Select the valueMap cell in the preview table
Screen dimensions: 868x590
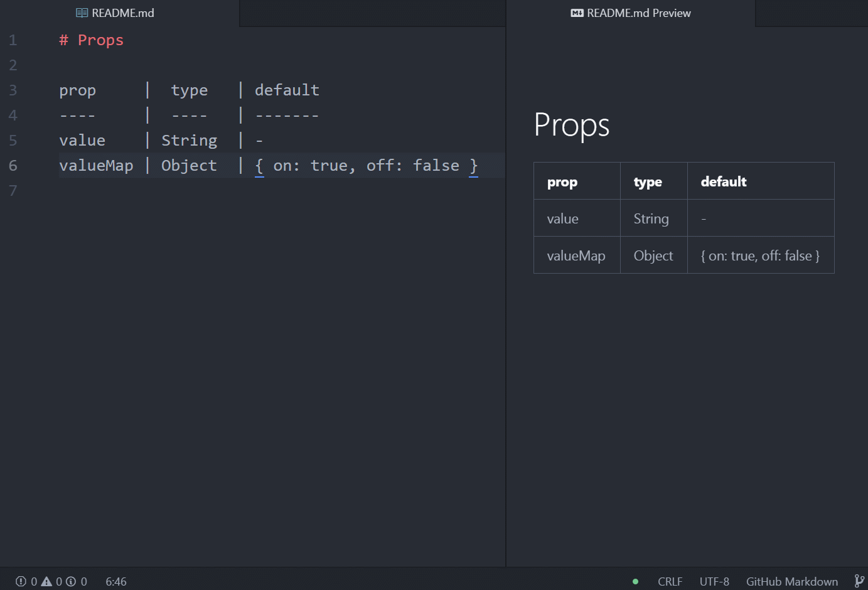pyautogui.click(x=576, y=255)
